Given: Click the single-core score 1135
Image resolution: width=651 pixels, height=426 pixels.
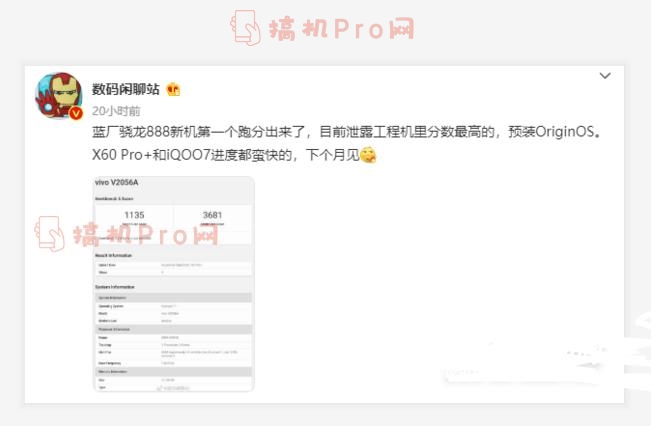Looking at the screenshot, I should [133, 215].
